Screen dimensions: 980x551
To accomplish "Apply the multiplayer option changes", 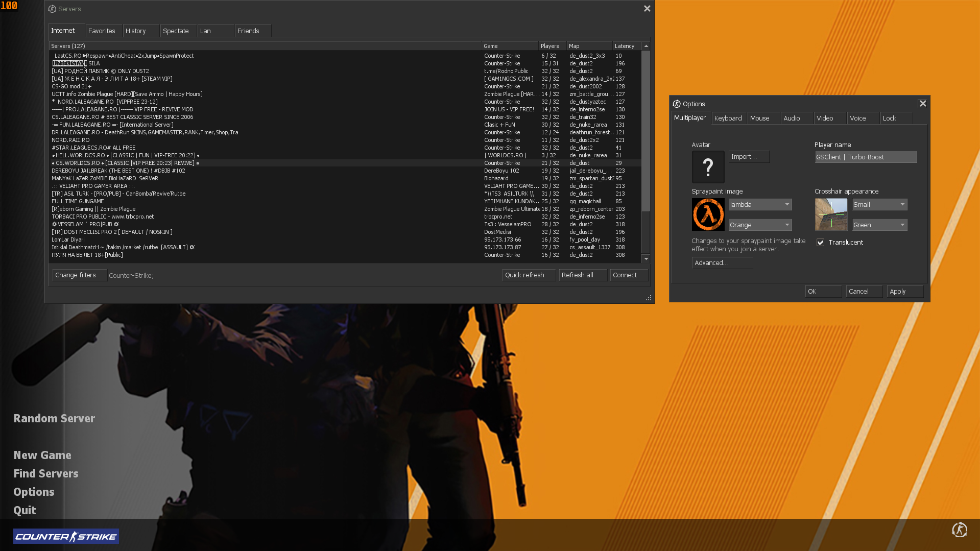I will point(904,291).
